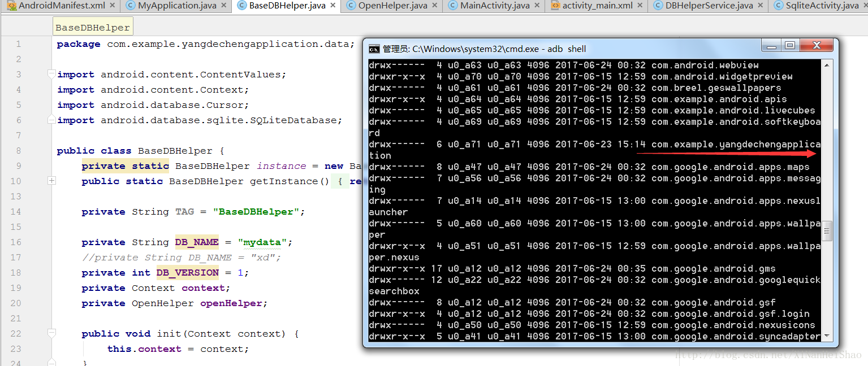Click the import android.content.ContentValues line
This screenshot has height=366, width=868.
pyautogui.click(x=172, y=74)
